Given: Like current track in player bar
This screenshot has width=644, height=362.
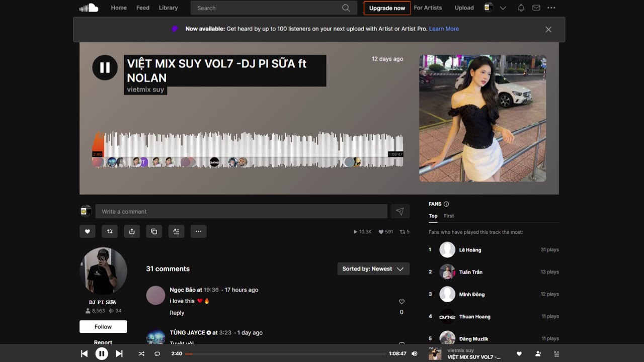Looking at the screenshot, I should [519, 353].
